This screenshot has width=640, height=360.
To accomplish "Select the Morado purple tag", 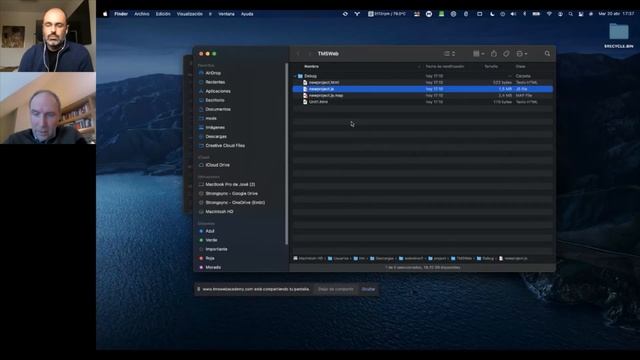I will (209, 267).
